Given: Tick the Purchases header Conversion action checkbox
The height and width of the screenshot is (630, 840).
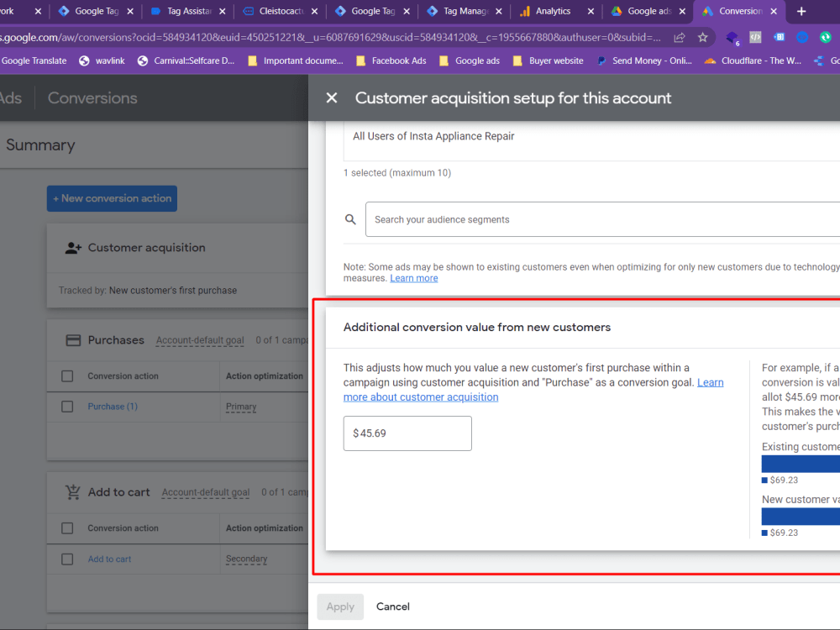Looking at the screenshot, I should tap(67, 376).
